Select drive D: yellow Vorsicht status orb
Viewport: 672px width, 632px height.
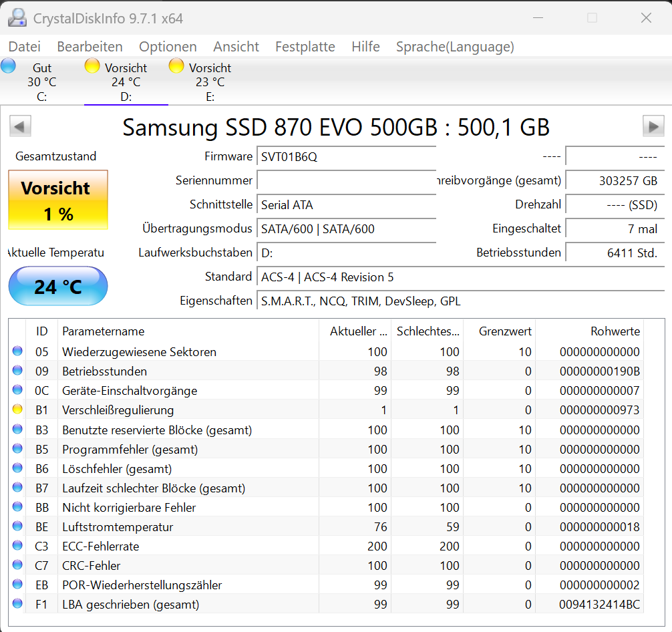point(92,65)
